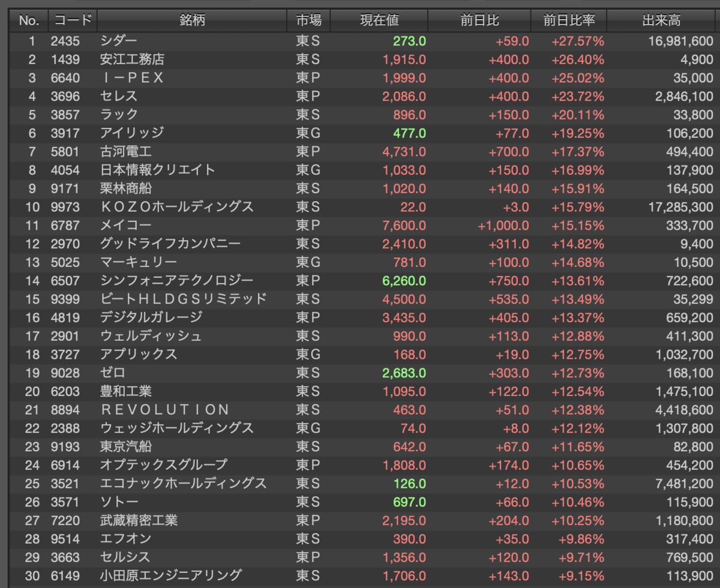Screen dimensions: 720x588
Task: Click stock code 6787
Action: tap(65, 226)
